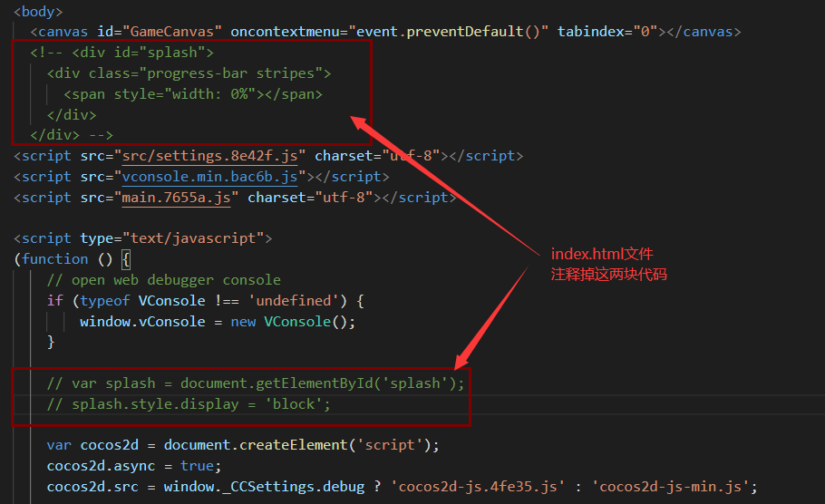Click the oncontextmenu attribute name
Image resolution: width=825 pixels, height=504 pixels.
point(286,32)
